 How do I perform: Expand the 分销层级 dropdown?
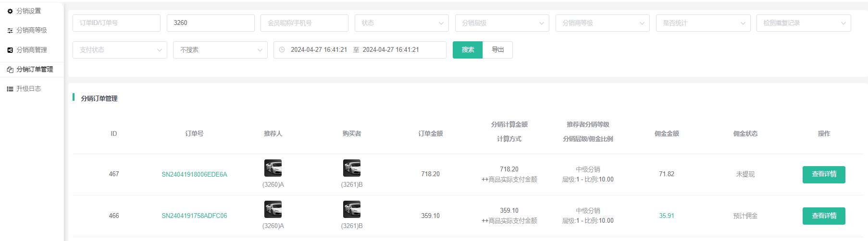click(502, 23)
